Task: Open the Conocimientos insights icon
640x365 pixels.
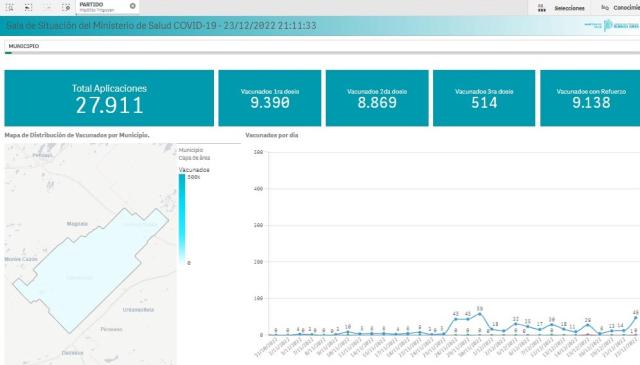Action: (x=605, y=8)
